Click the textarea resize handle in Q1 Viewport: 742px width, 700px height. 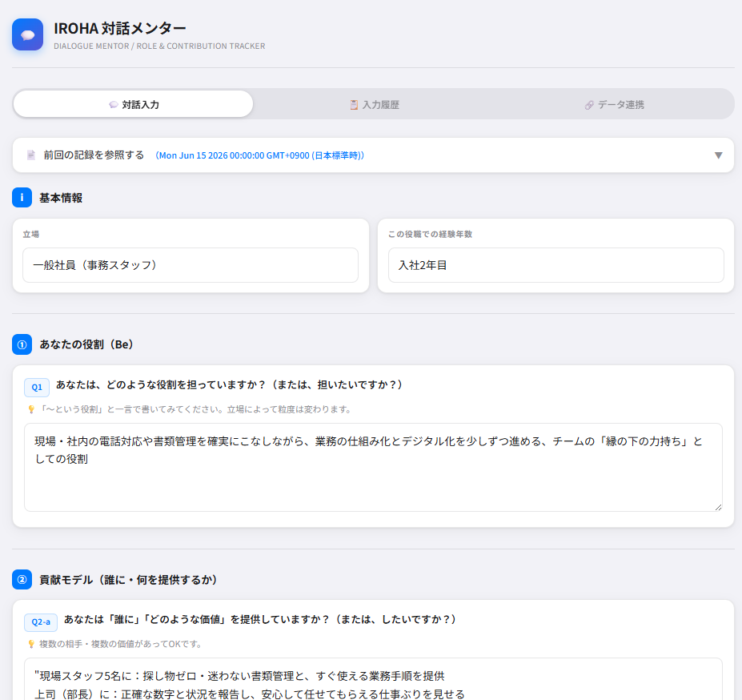click(718, 507)
